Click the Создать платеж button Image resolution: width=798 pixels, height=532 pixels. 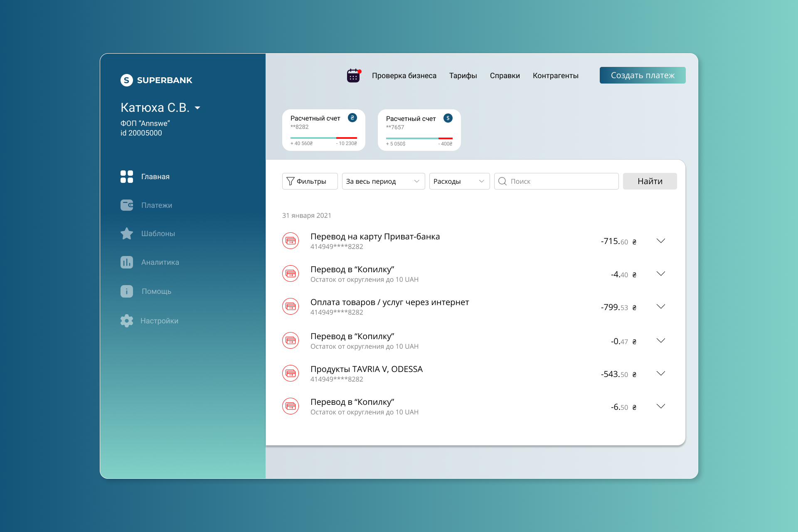642,75
